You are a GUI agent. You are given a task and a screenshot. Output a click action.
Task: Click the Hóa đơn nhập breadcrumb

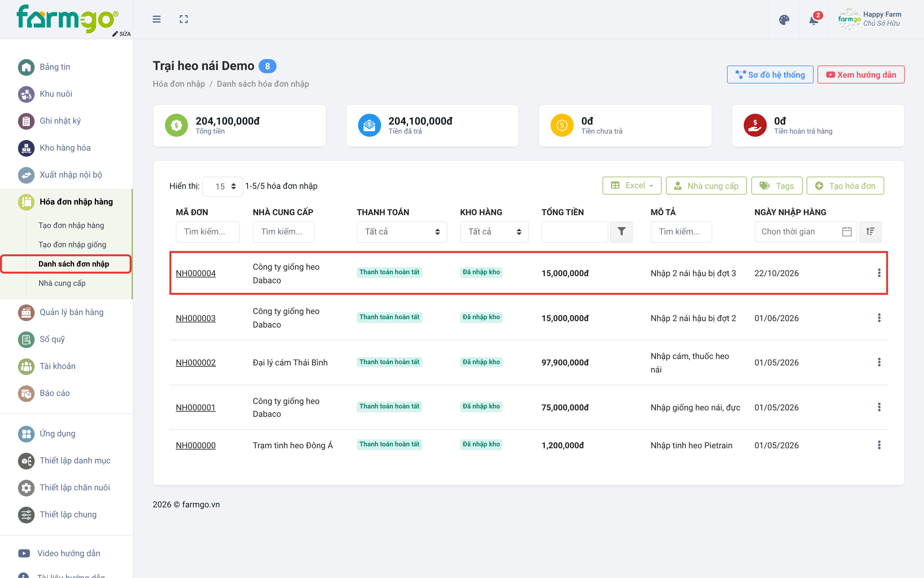click(179, 84)
